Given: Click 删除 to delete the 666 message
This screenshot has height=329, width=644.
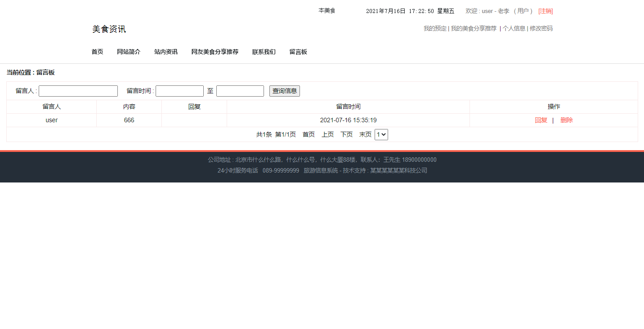Looking at the screenshot, I should pyautogui.click(x=567, y=120).
